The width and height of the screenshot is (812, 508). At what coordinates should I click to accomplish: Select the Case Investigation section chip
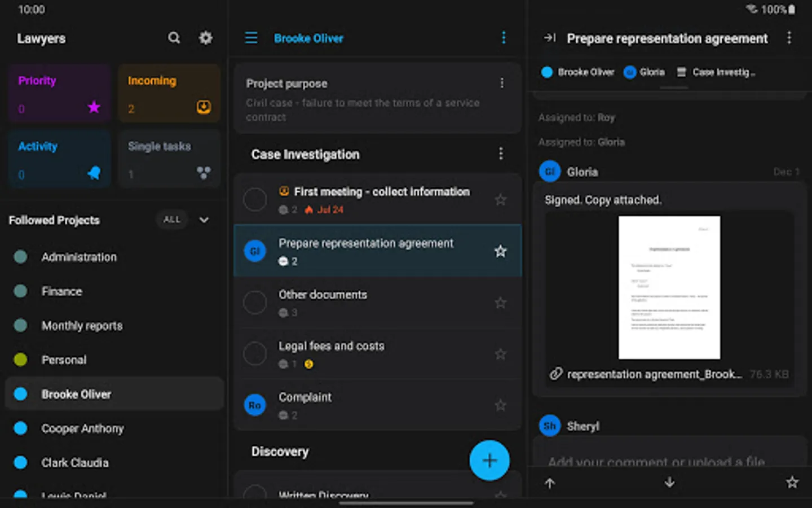click(715, 72)
